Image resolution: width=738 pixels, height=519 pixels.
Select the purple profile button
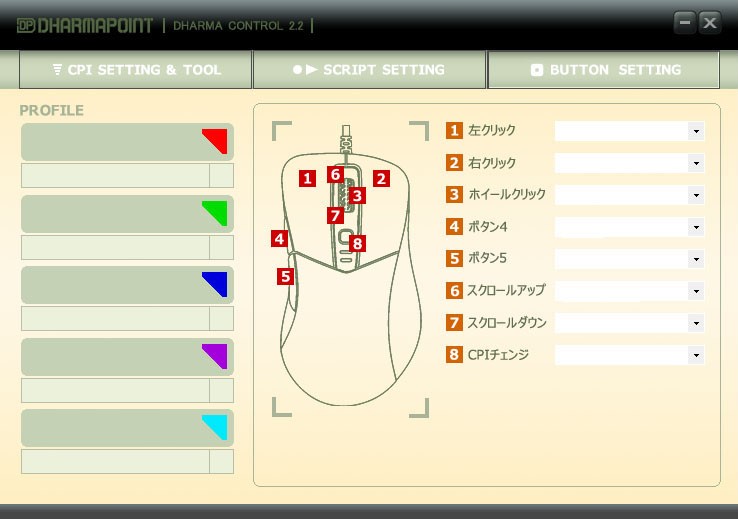[x=127, y=357]
